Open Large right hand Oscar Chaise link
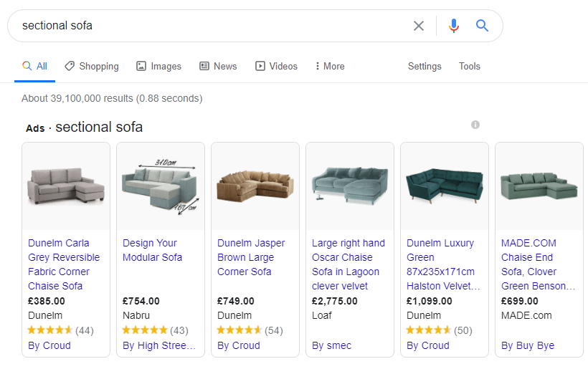The image size is (588, 369). (348, 264)
